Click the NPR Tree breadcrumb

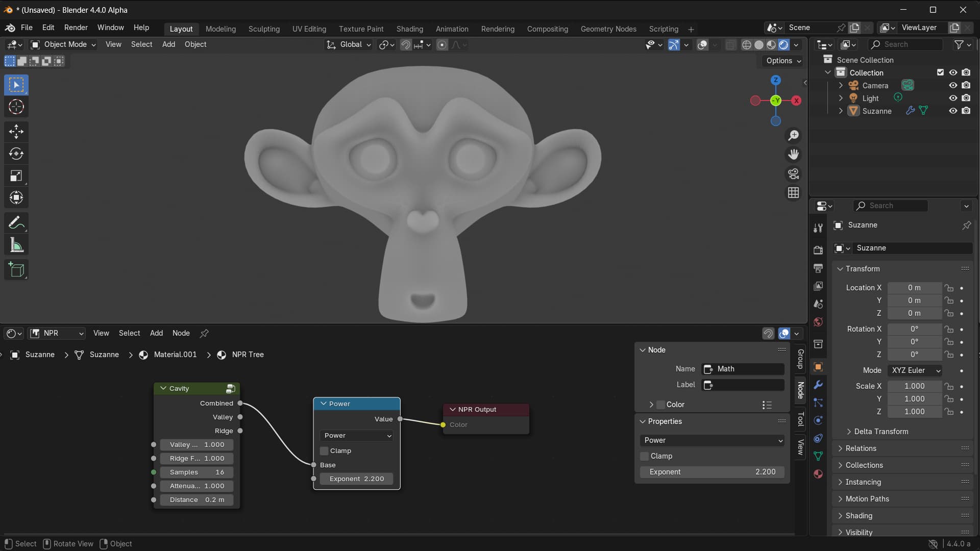click(248, 355)
